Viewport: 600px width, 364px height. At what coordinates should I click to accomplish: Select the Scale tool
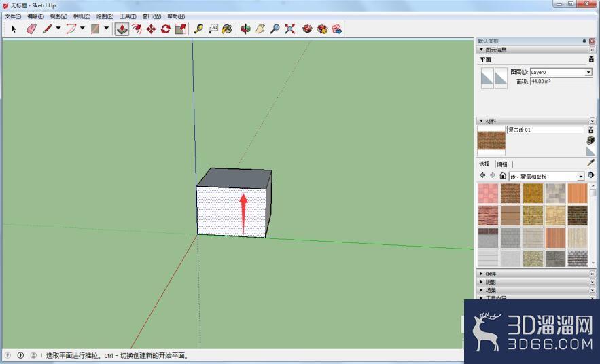(x=180, y=29)
